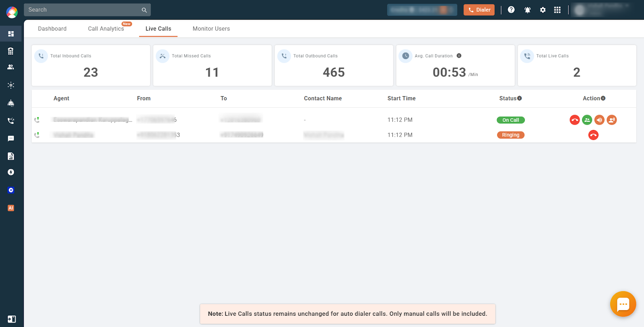Click the info icon next to Action header
The width and height of the screenshot is (644, 327).
click(603, 98)
